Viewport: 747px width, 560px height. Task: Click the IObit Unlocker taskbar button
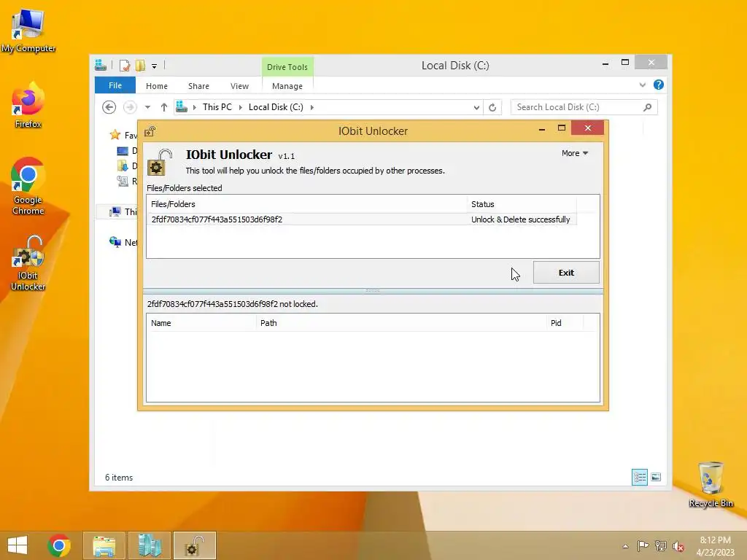(x=194, y=545)
